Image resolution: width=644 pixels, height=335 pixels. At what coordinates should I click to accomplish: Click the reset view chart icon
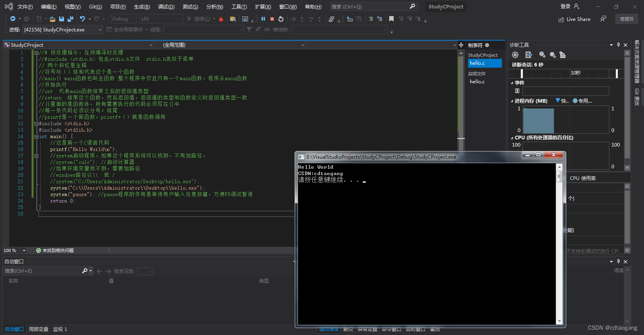[x=563, y=55]
